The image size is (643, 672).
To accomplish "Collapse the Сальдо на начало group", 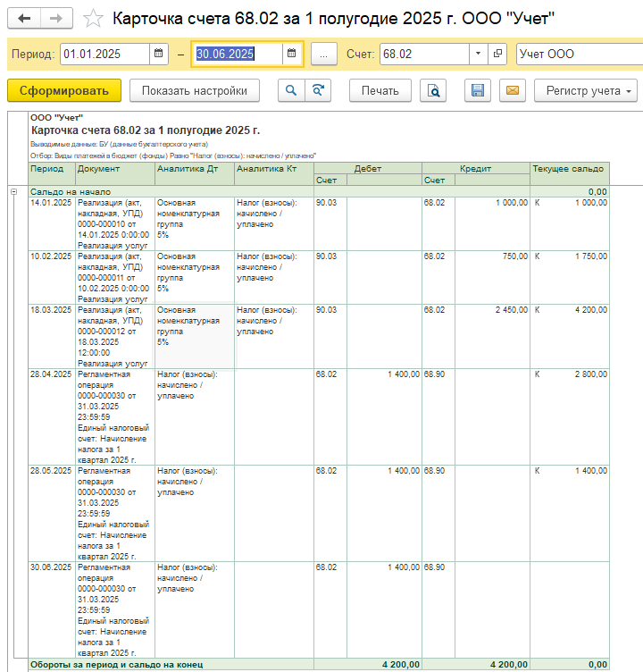I will pyautogui.click(x=13, y=191).
